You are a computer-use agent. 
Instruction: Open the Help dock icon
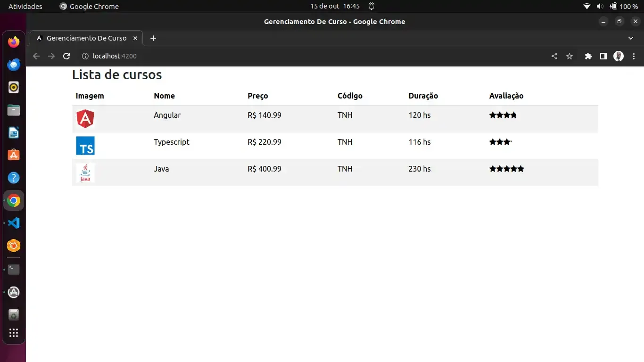pyautogui.click(x=14, y=178)
